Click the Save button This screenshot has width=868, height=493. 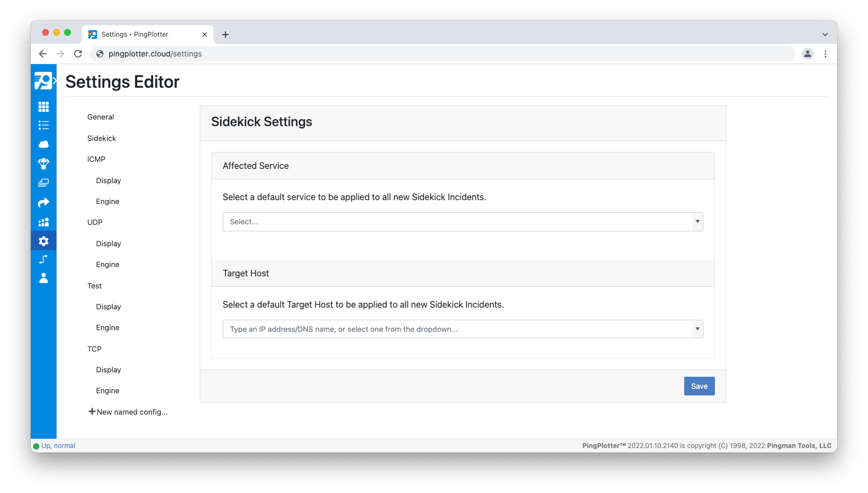point(699,386)
